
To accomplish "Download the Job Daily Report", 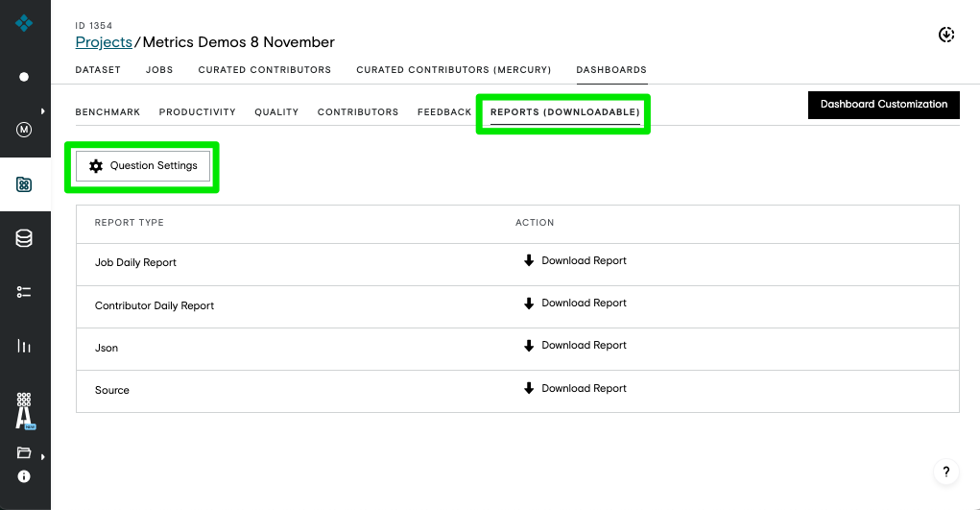I will click(575, 261).
